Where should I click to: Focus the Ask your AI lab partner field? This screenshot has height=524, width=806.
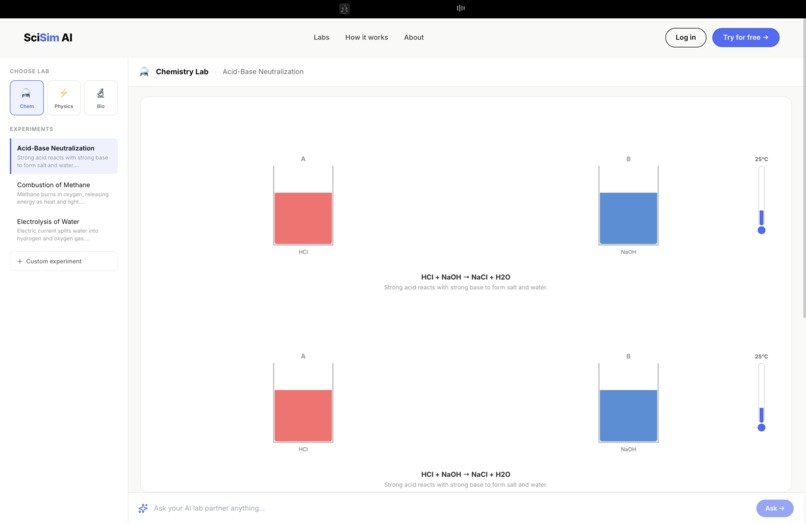point(445,508)
